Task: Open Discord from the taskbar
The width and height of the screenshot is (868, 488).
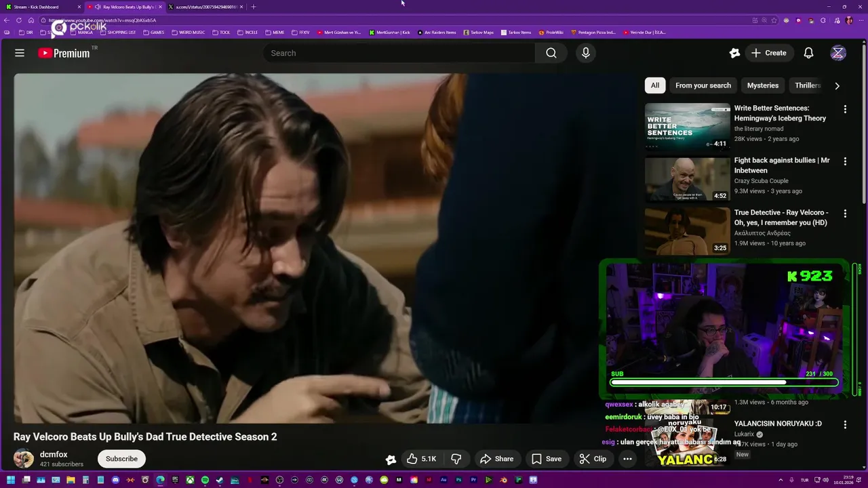Action: [115, 480]
